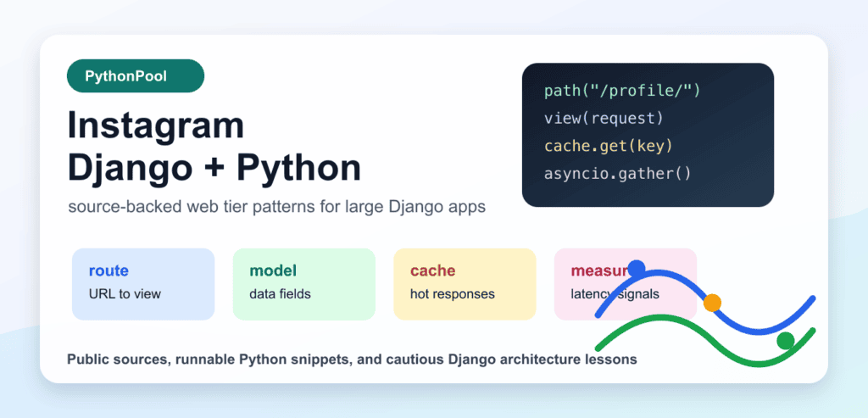This screenshot has height=418, width=868.
Task: Click the asyncio.gather() code line
Action: point(618,174)
